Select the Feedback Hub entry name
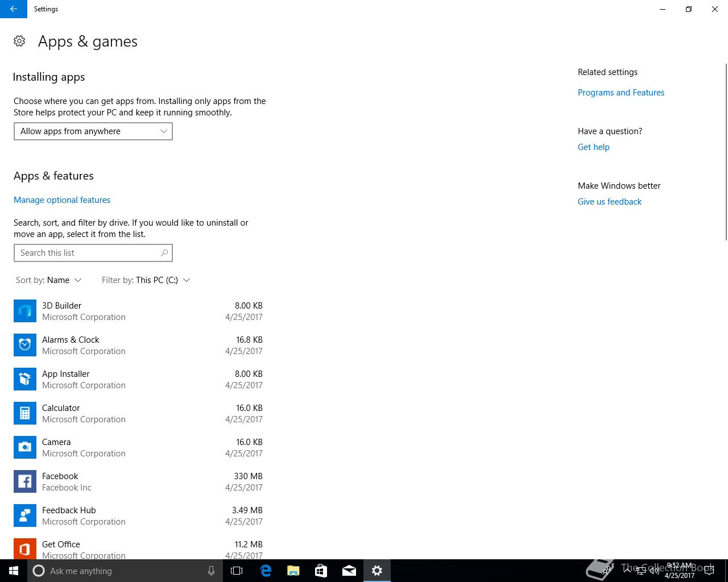Screen dimensions: 728x582 tap(69, 510)
